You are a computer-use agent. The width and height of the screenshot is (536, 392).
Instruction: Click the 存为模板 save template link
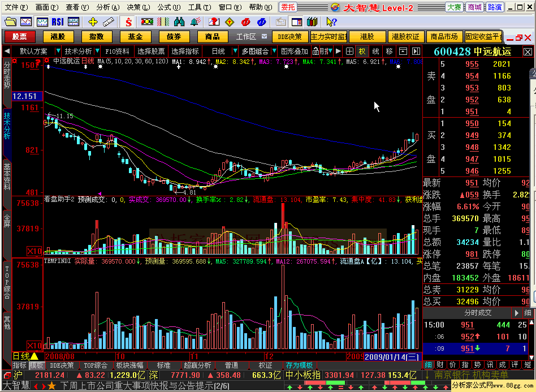[x=299, y=365]
